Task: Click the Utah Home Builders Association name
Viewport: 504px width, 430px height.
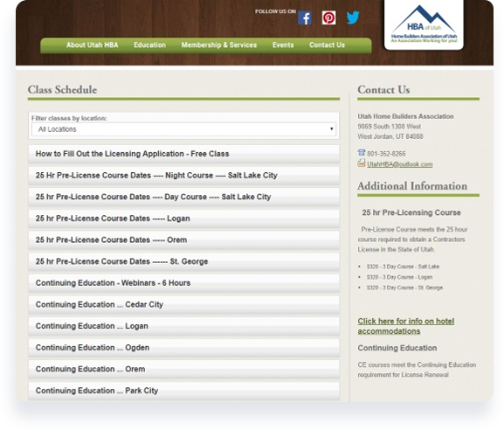Action: click(x=405, y=116)
